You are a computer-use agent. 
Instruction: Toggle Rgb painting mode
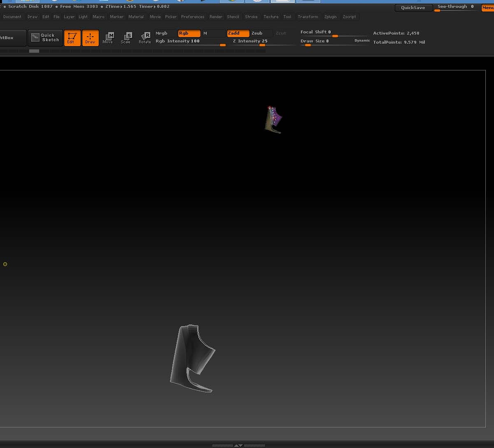pos(189,33)
